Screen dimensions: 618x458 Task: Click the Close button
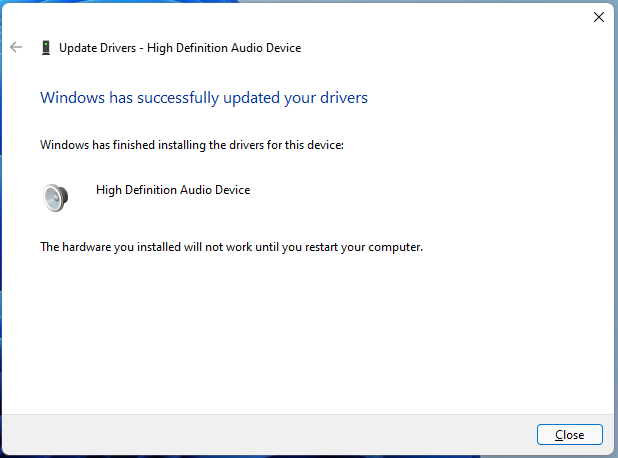570,434
